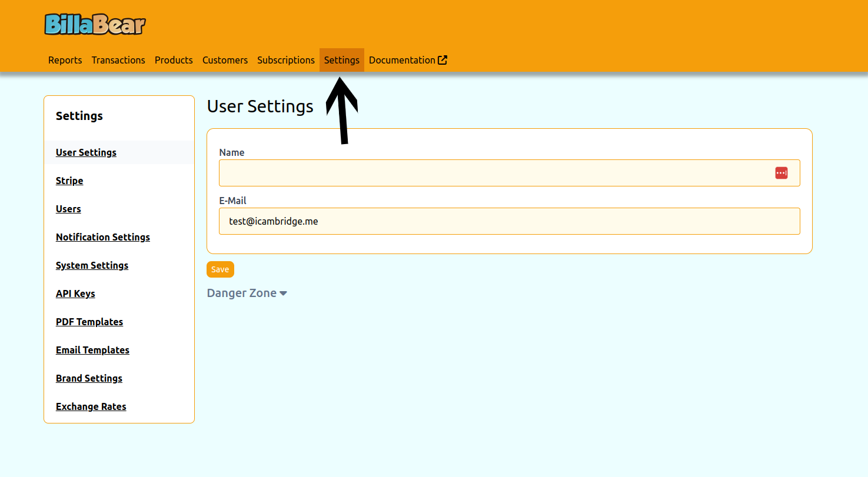
Task: Click the Name field label
Action: pyautogui.click(x=232, y=152)
